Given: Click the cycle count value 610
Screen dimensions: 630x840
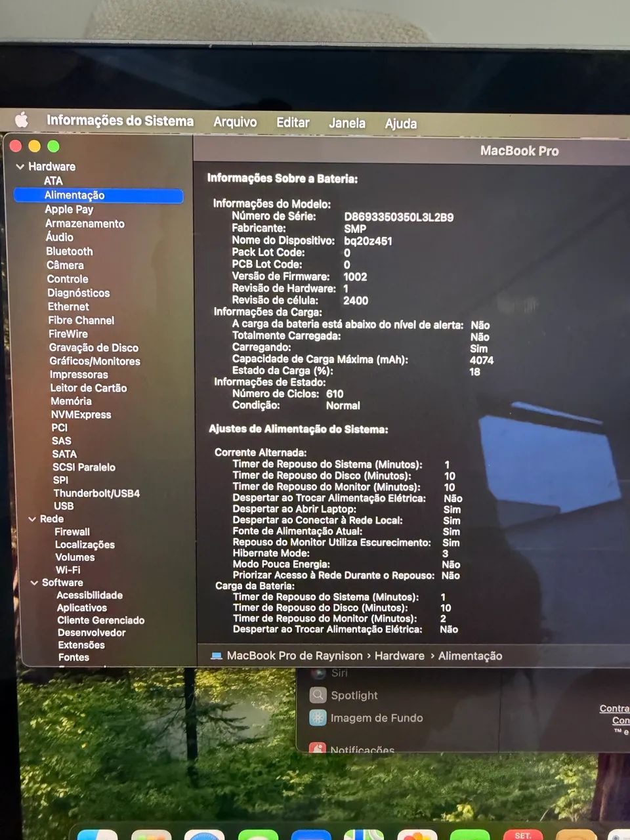Looking at the screenshot, I should (x=335, y=394).
